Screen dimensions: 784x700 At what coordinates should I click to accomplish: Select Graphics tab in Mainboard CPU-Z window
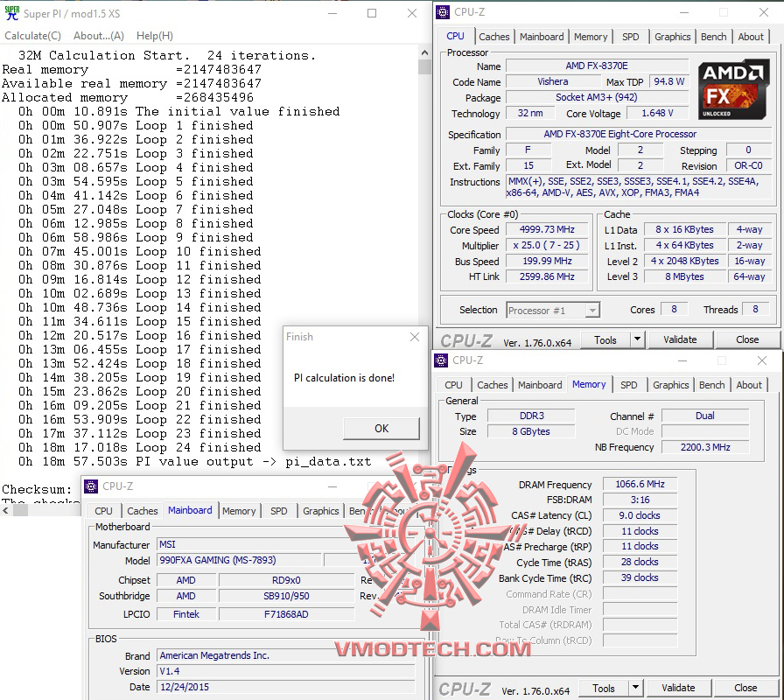321,511
